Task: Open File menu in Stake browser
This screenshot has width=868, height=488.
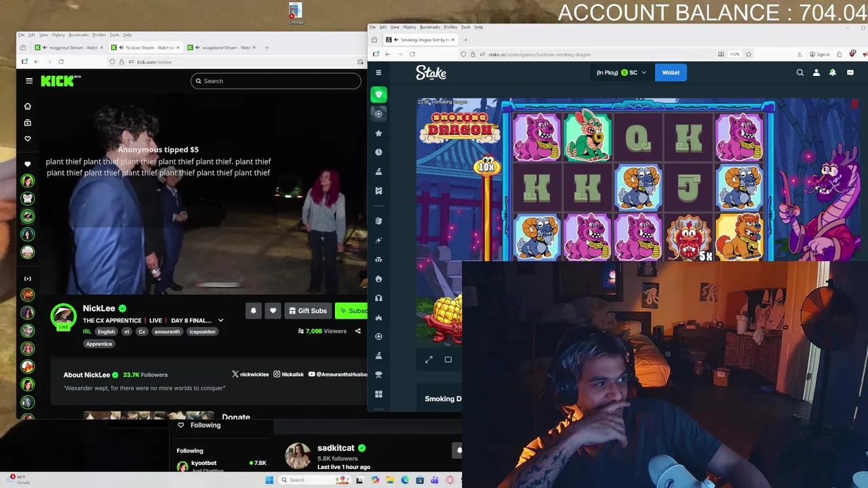Action: (x=373, y=27)
